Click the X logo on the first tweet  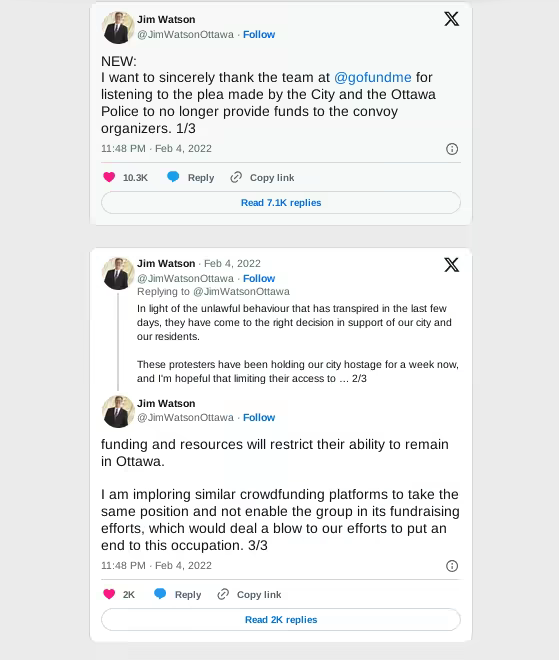(451, 19)
